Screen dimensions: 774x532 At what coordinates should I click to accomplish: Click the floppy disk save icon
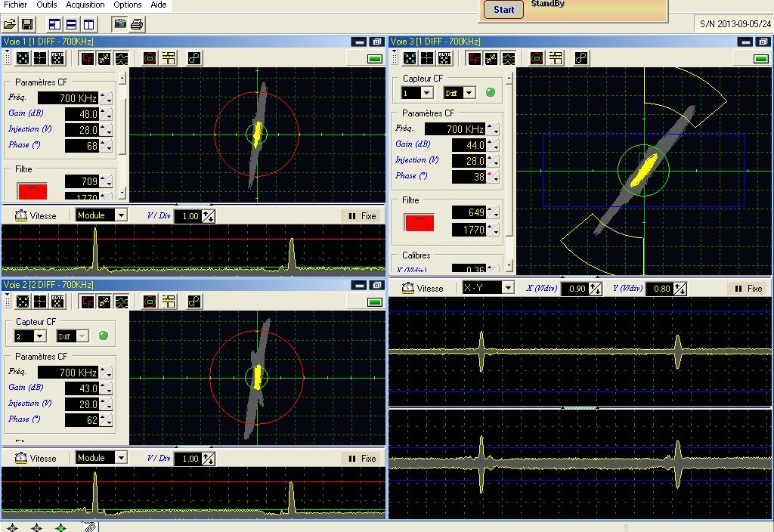pyautogui.click(x=27, y=24)
